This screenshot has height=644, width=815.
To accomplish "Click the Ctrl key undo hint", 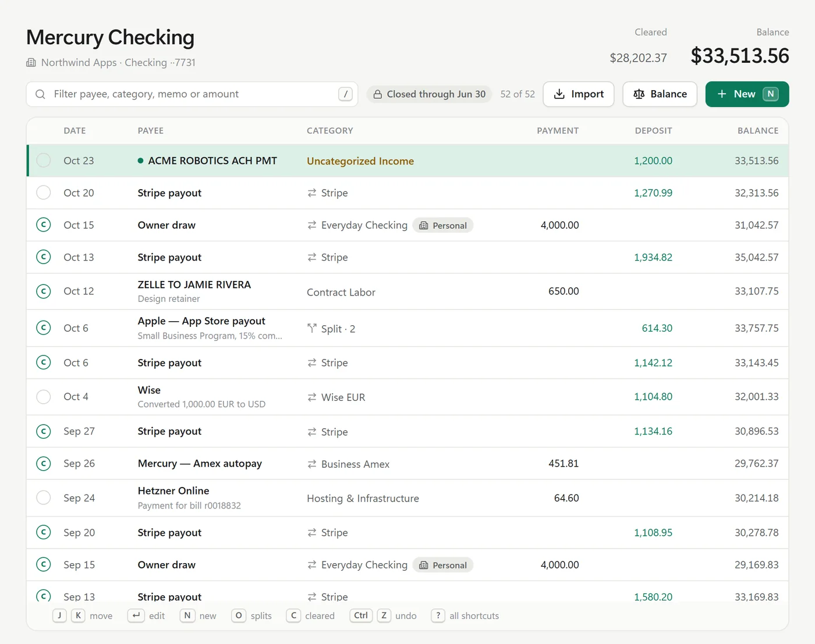I will coord(361,615).
